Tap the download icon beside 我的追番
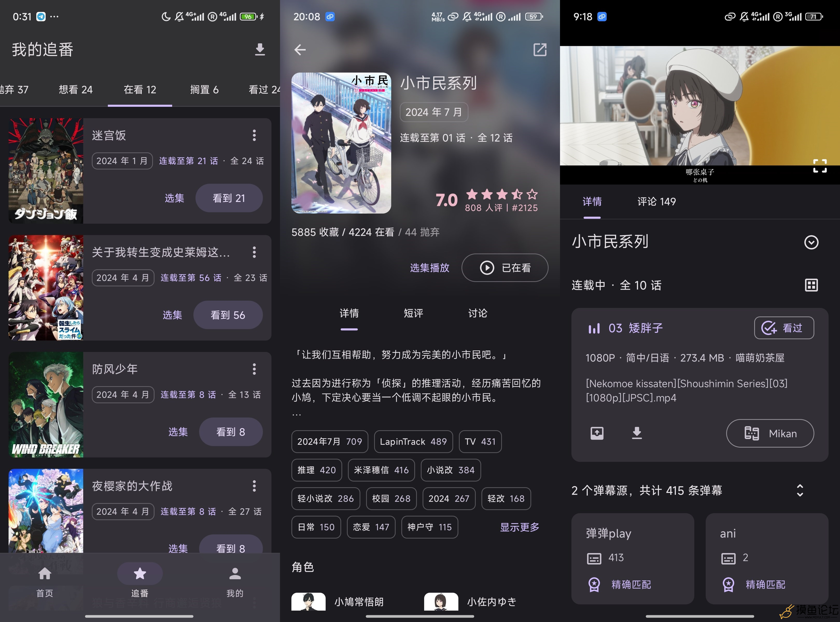 (260, 49)
